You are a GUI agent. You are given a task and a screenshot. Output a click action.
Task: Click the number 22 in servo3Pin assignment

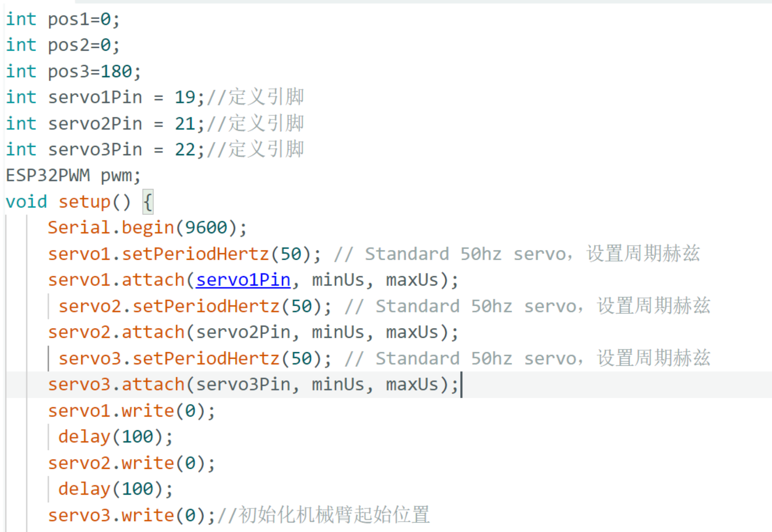click(x=185, y=150)
